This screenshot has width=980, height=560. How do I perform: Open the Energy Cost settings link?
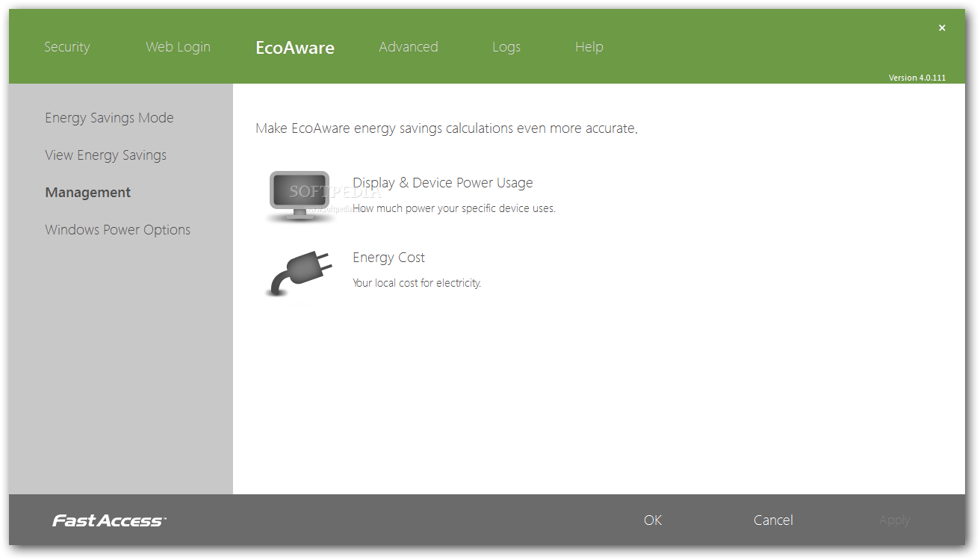click(388, 258)
